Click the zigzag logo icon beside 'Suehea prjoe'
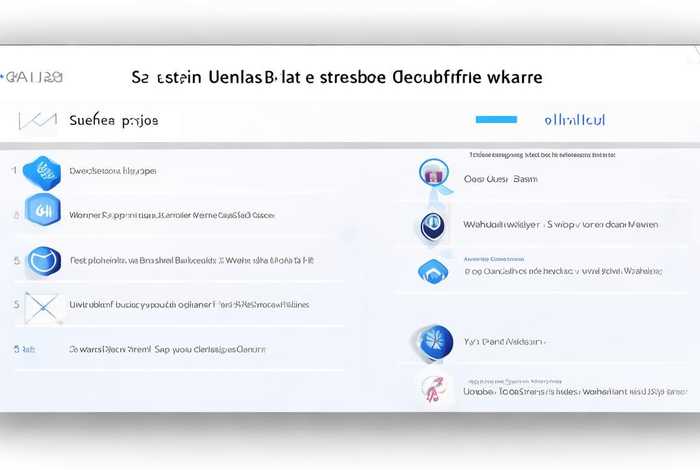 38,120
